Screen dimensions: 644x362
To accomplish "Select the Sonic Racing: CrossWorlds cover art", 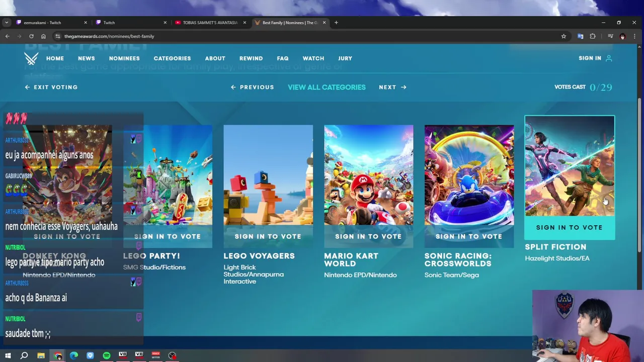I will [469, 175].
